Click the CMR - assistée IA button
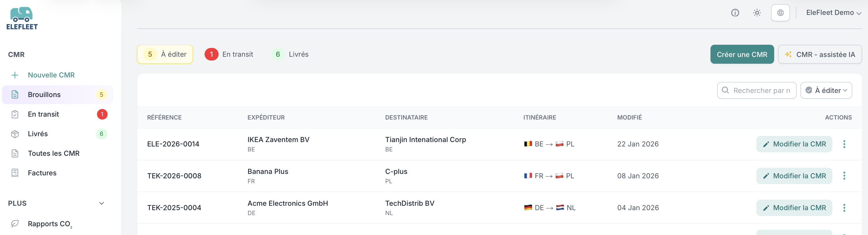Screen dimensions: 868x235 (x=819, y=54)
